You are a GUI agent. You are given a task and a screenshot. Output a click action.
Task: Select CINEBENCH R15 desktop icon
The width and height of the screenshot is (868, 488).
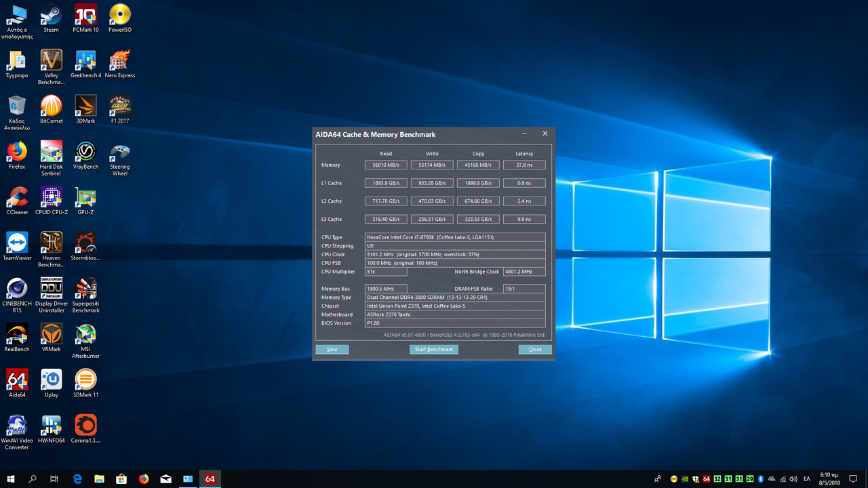[x=17, y=295]
